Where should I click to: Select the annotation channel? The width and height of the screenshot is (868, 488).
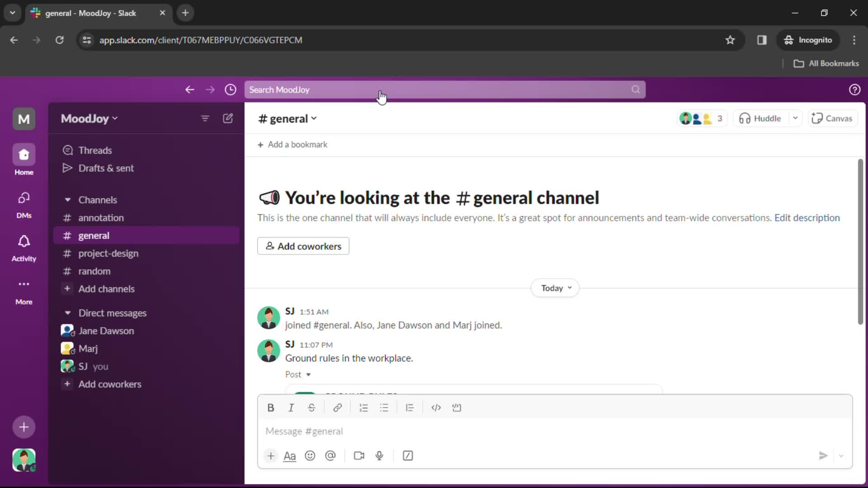pyautogui.click(x=101, y=217)
